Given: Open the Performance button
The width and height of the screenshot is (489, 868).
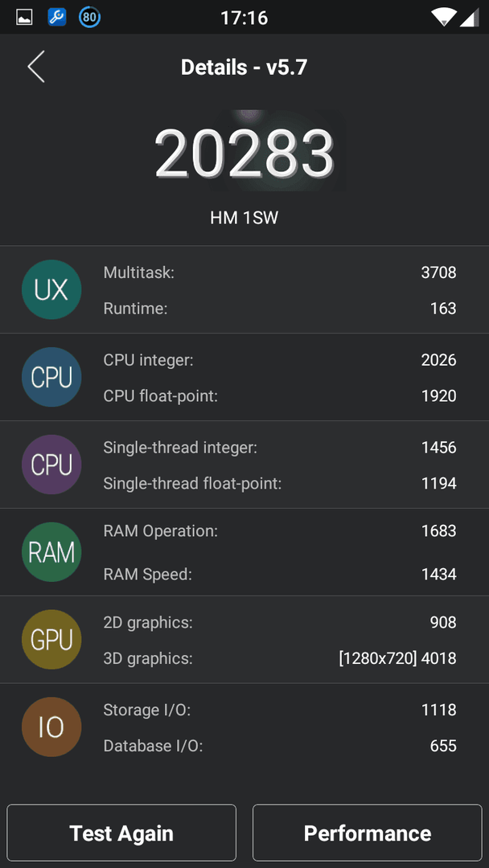Looking at the screenshot, I should pos(368,833).
